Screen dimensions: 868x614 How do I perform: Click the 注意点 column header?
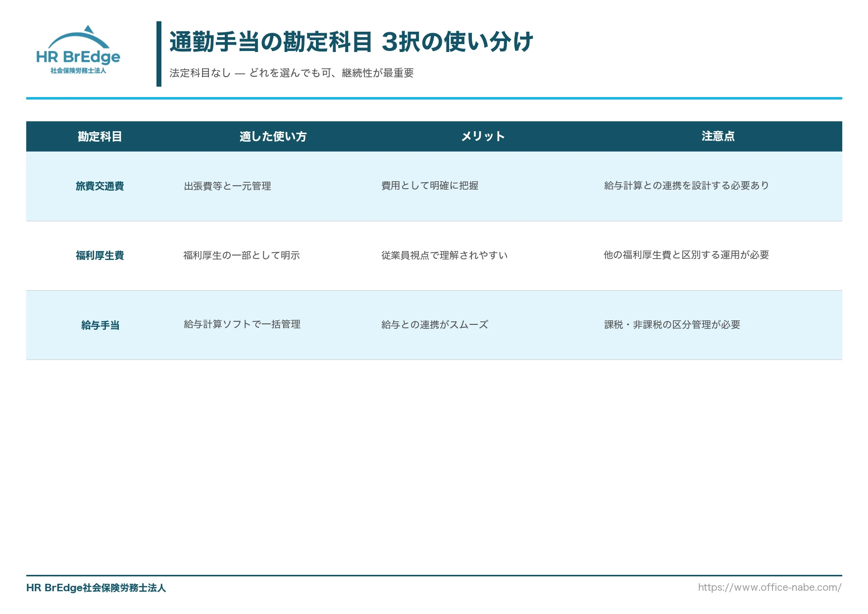coord(718,136)
